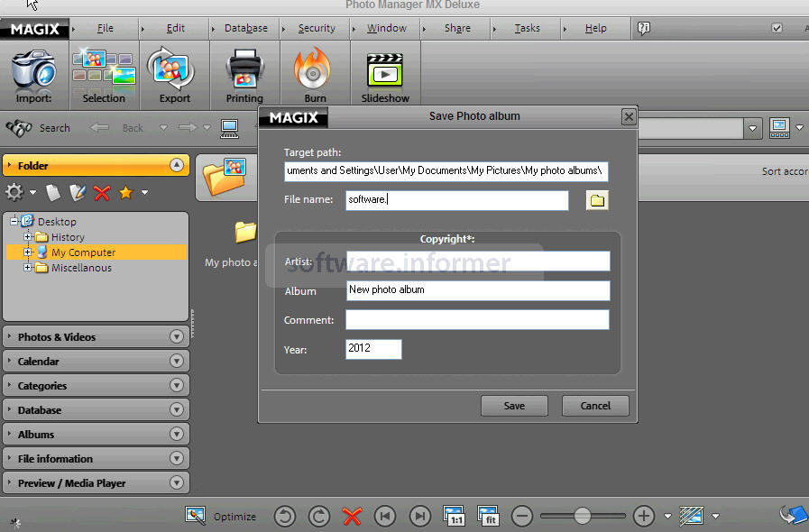
Task: Zoom out with the minus button
Action: point(522,516)
